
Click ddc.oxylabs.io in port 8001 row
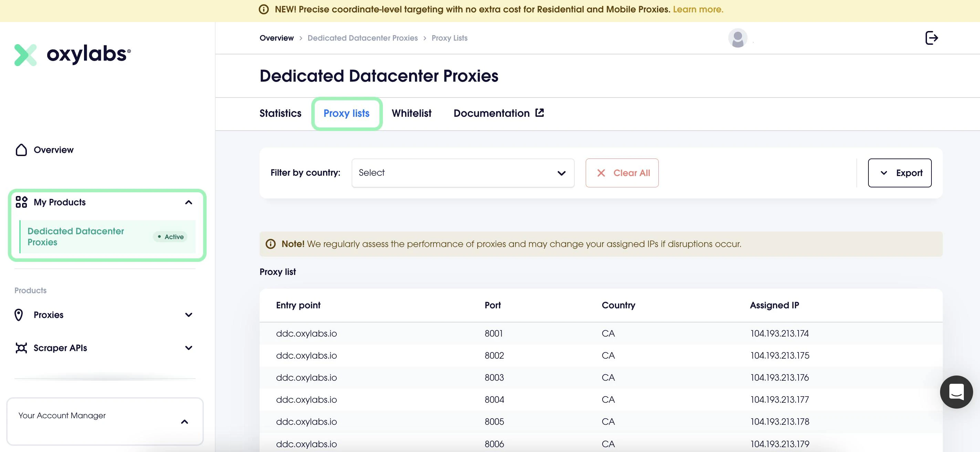pyautogui.click(x=306, y=334)
